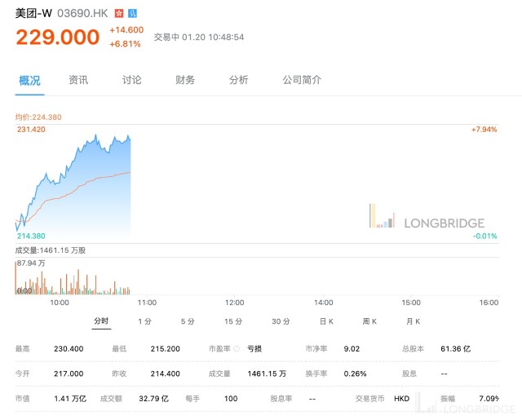
Task: Click the stock name 美团-W
Action: pos(33,13)
